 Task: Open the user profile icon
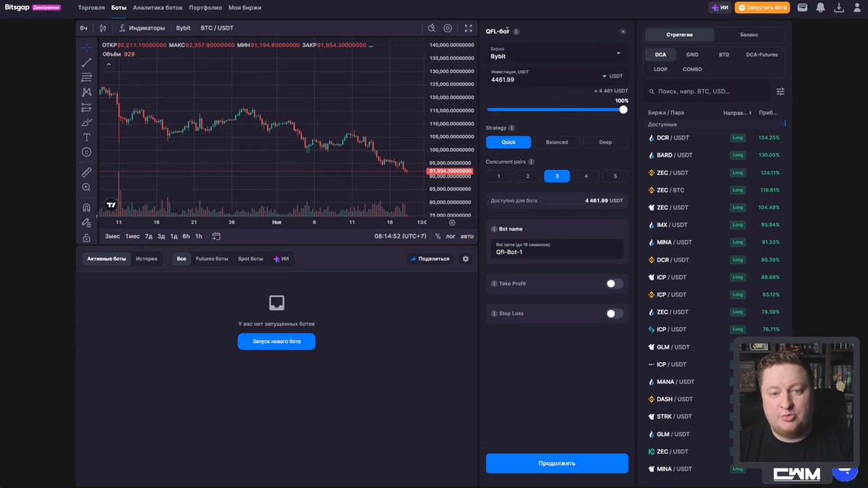tap(856, 7)
